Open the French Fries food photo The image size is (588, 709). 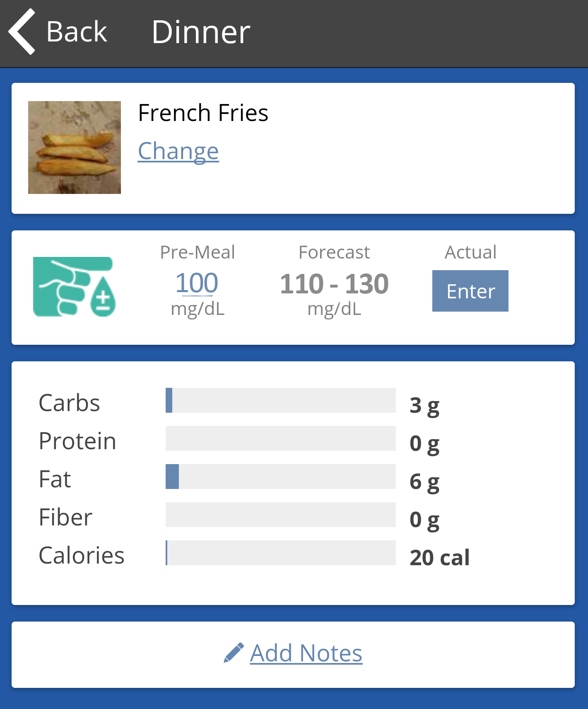(75, 148)
